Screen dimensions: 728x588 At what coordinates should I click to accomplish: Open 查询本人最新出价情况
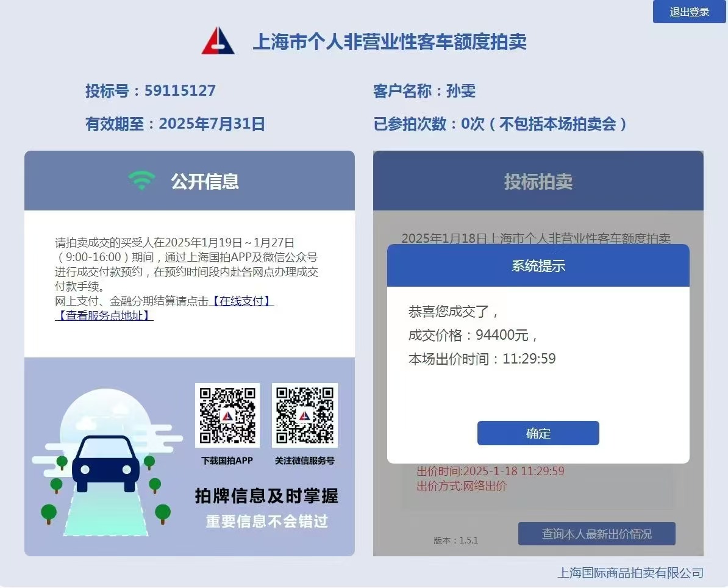596,534
